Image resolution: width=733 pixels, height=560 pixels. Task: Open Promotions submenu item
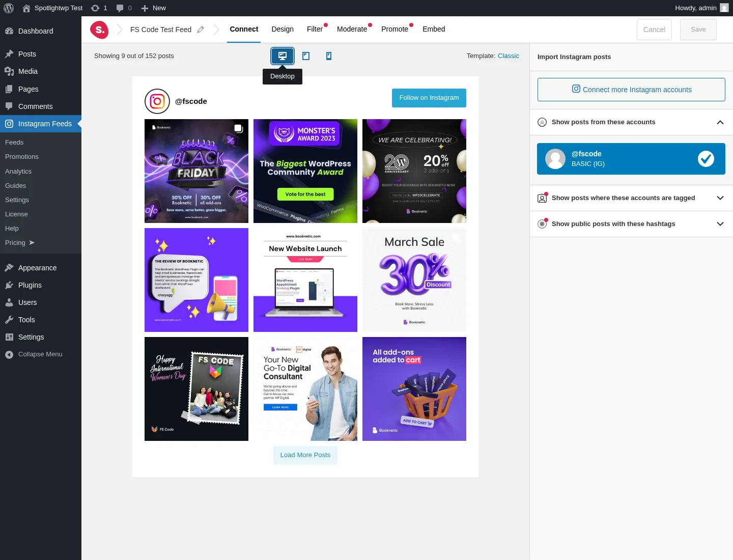[22, 157]
